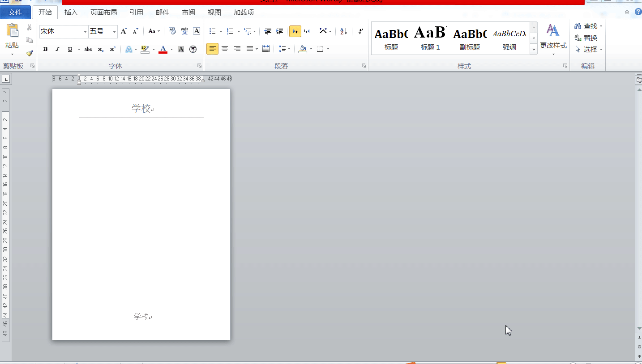Open the Find (查找) dropdown arrow
The image size is (642, 364).
pos(601,26)
